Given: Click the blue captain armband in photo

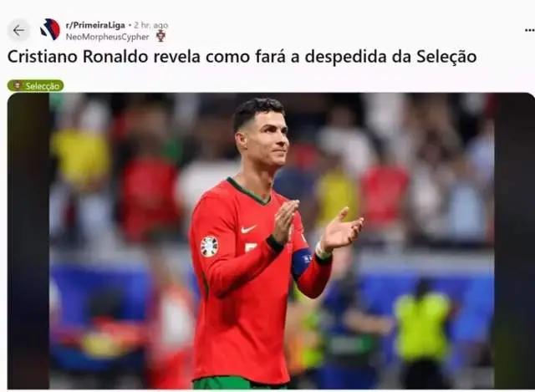Looking at the screenshot, I should (302, 262).
